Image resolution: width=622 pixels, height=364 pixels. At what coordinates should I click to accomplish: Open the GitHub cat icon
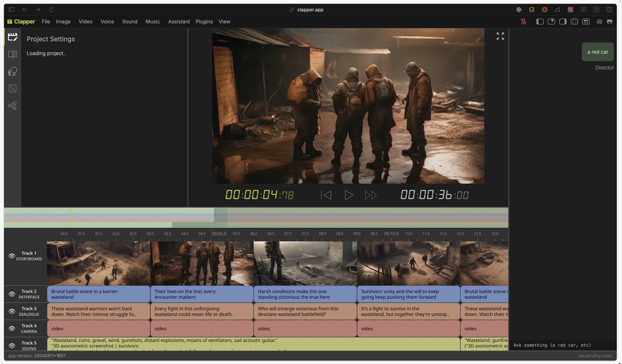click(x=610, y=22)
